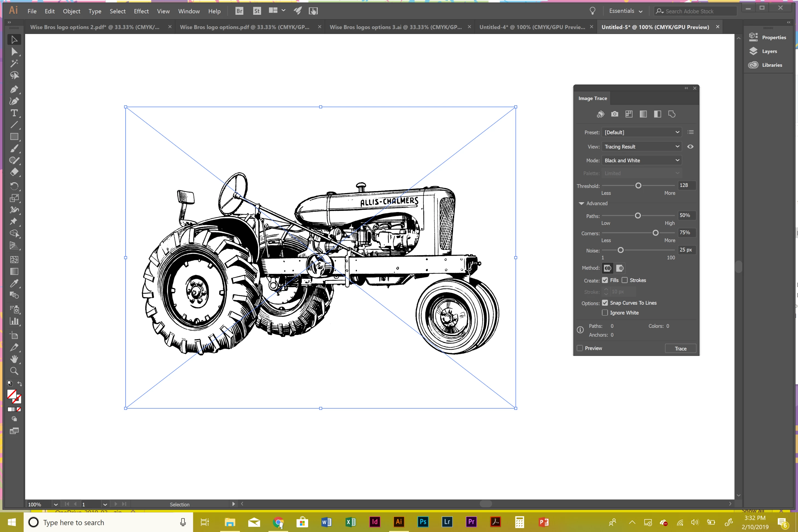Open the Preset dropdown
This screenshot has height=532, width=798.
click(641, 132)
